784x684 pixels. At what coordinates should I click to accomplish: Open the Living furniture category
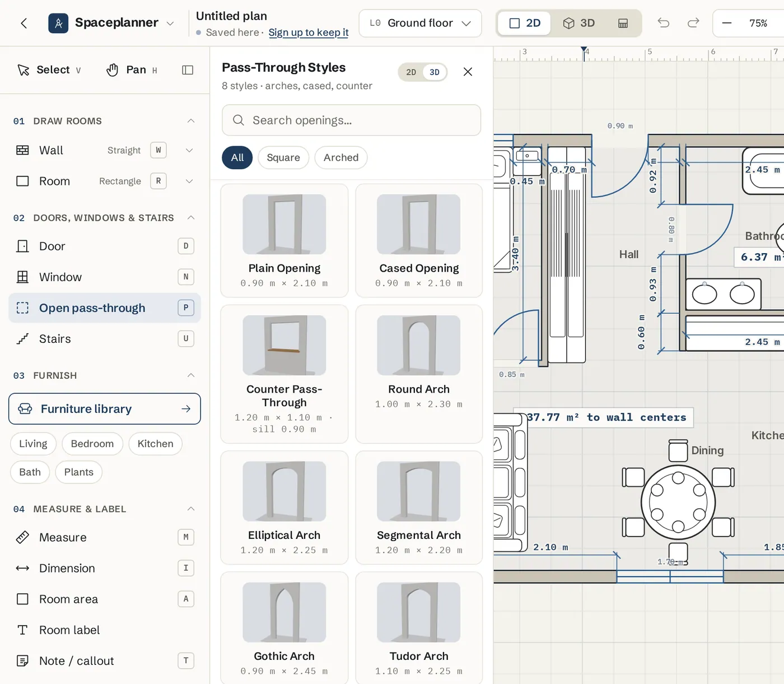(x=33, y=444)
